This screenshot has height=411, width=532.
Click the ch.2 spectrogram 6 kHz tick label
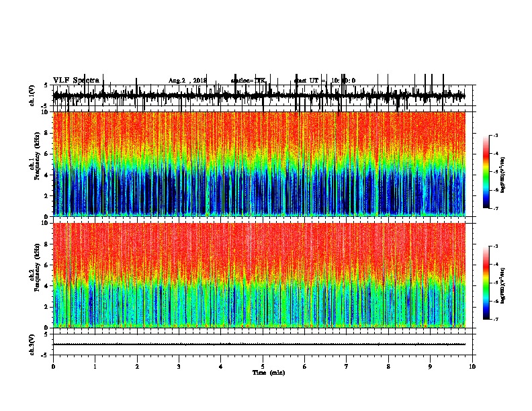[x=47, y=265]
